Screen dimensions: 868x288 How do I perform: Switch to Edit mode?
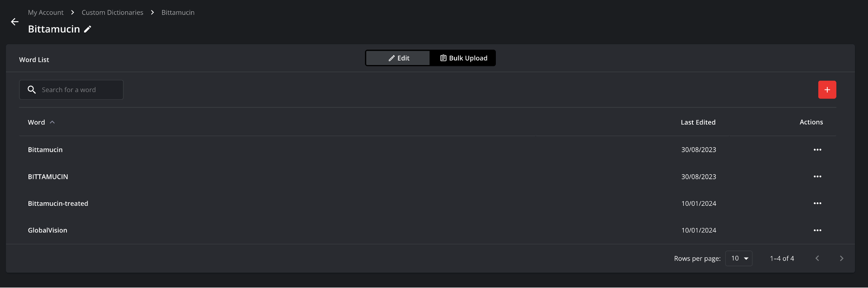pyautogui.click(x=398, y=58)
